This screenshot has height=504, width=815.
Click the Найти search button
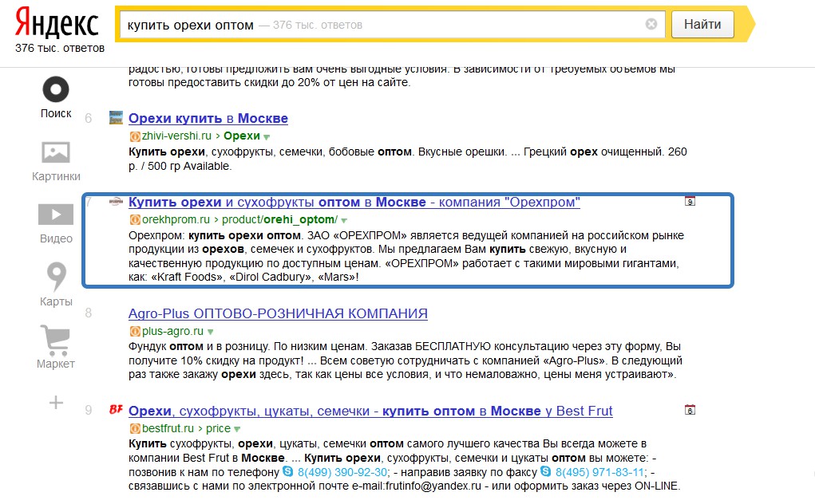click(702, 25)
